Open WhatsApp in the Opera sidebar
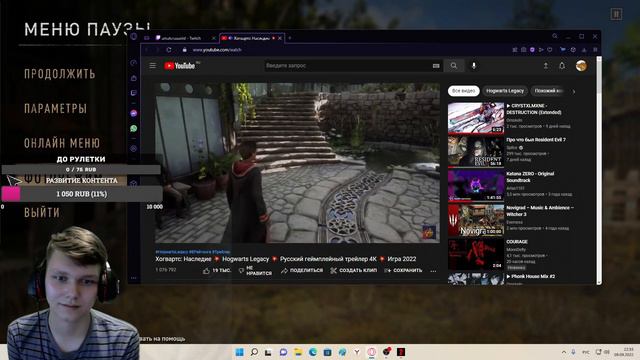The image size is (640, 360). tap(134, 128)
